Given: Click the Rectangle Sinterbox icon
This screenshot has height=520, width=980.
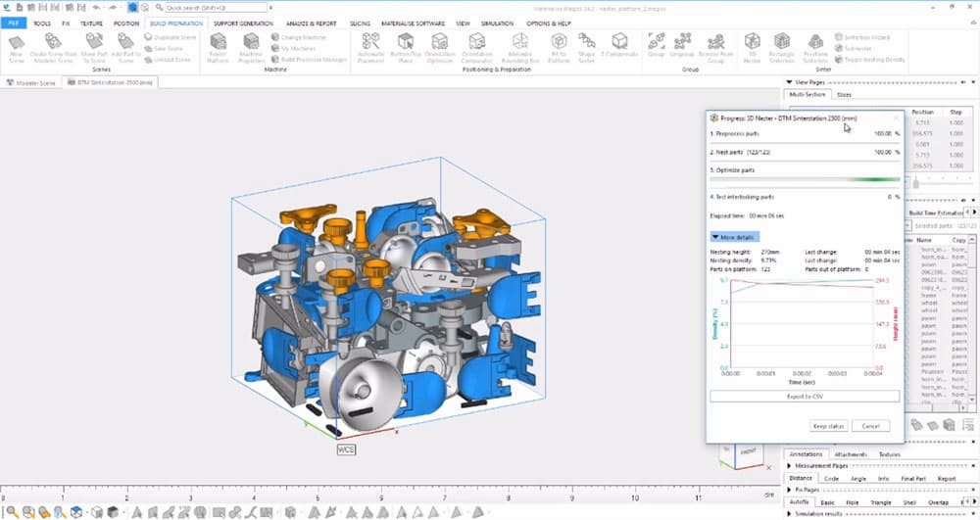Looking at the screenshot, I should tap(781, 42).
